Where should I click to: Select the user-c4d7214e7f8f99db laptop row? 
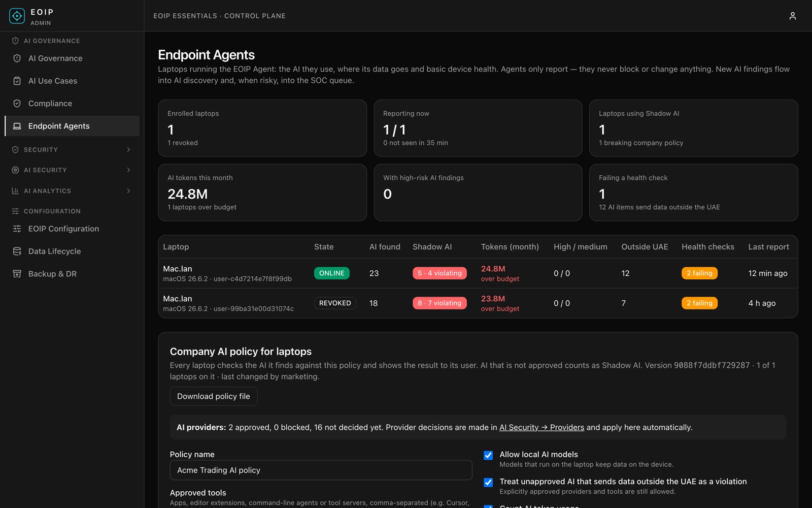coord(478,273)
